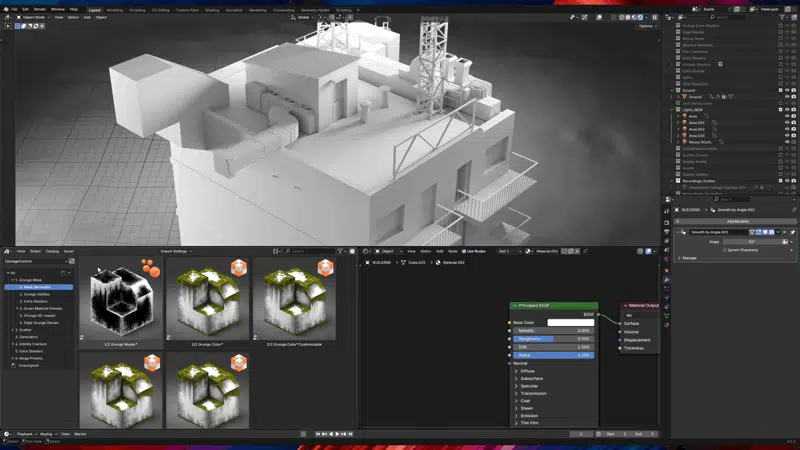The height and width of the screenshot is (450, 800).
Task: Toggle the Use Nodes checkbox
Action: tap(464, 252)
